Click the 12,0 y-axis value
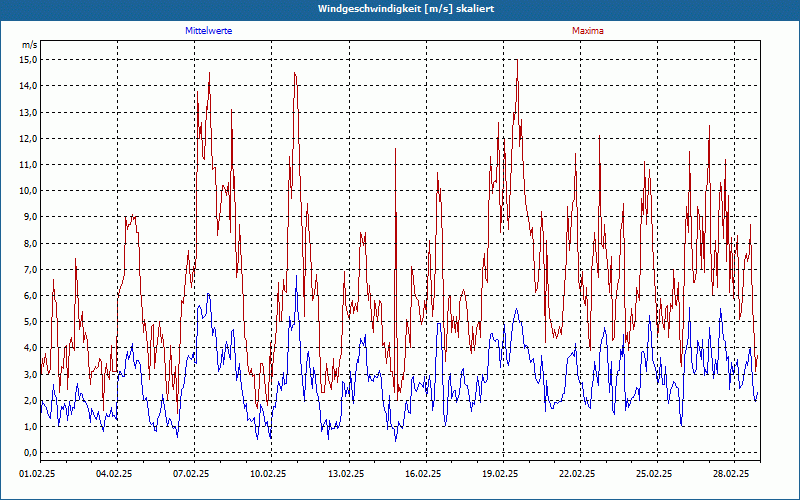 tap(30, 138)
